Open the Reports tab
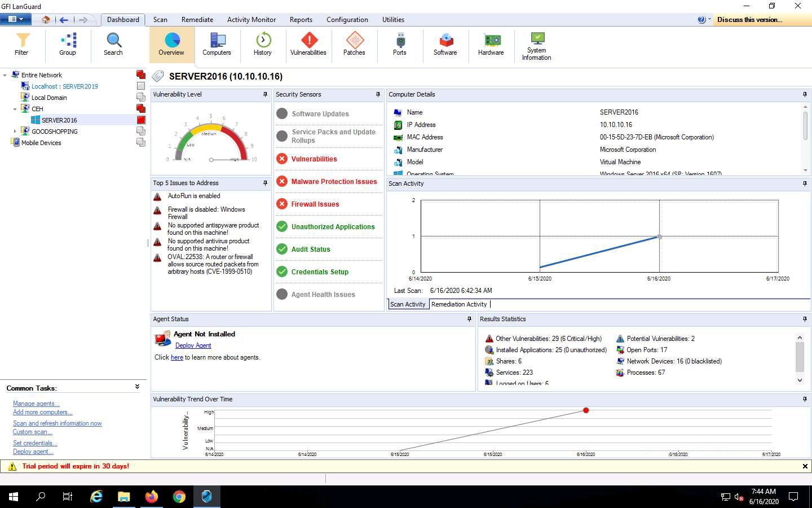This screenshot has width=812, height=508. [301, 20]
